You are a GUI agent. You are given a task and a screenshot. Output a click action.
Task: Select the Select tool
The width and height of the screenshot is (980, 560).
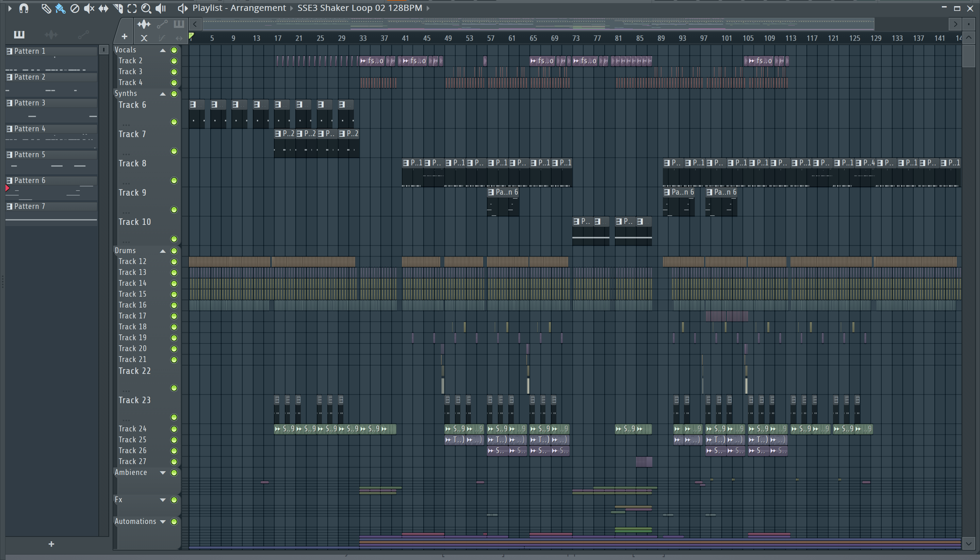tap(132, 9)
